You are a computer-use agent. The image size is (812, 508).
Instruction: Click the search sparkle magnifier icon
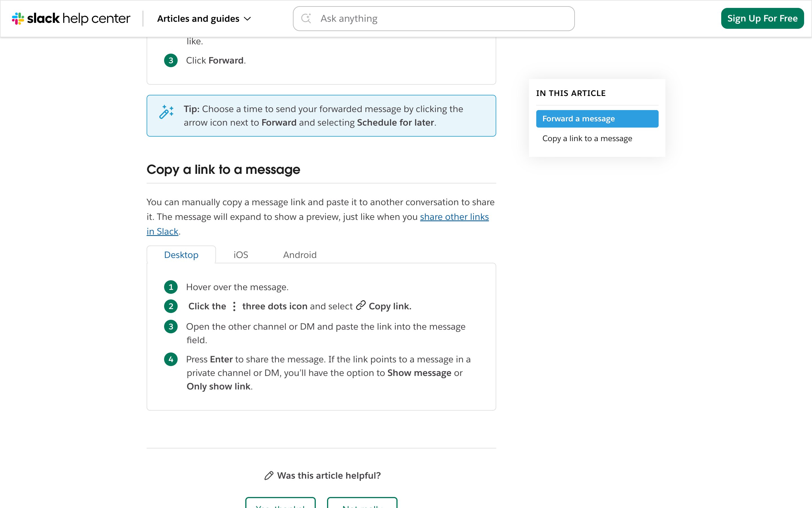(x=306, y=18)
